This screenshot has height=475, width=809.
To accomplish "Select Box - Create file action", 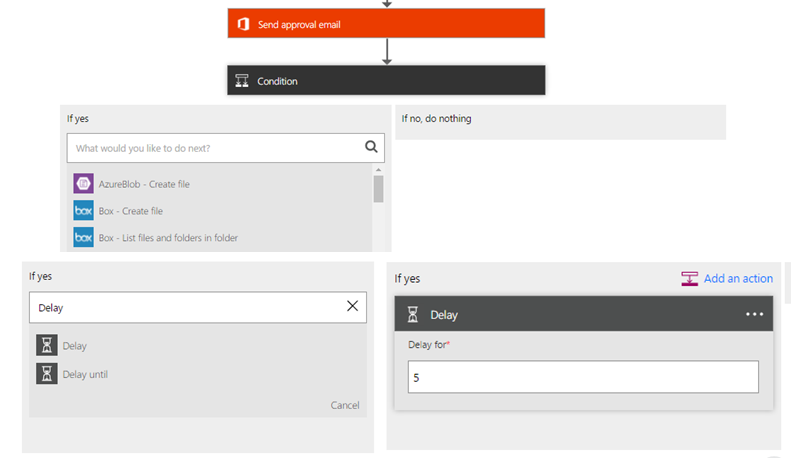I will (131, 211).
